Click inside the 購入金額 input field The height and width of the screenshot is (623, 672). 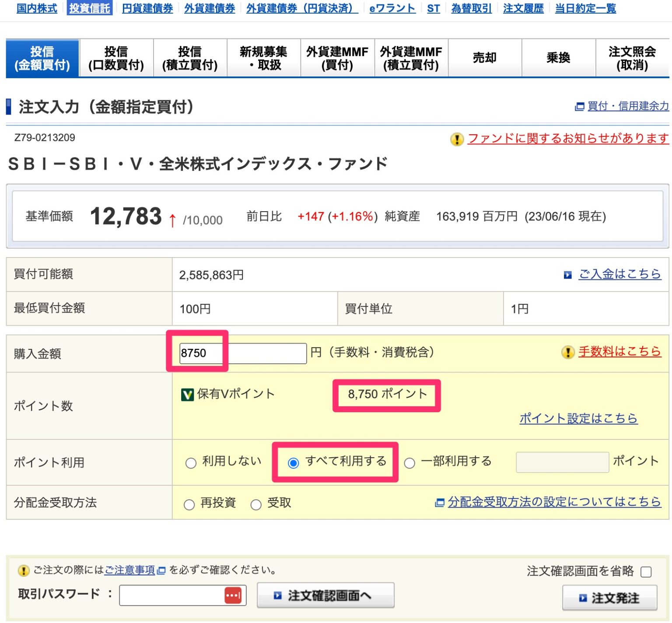[x=243, y=353]
